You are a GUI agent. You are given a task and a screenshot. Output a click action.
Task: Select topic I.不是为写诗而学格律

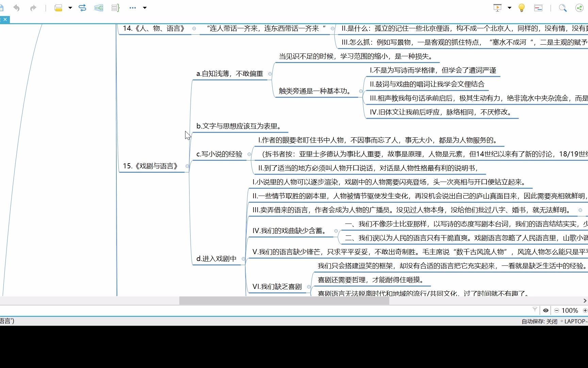[x=433, y=70]
